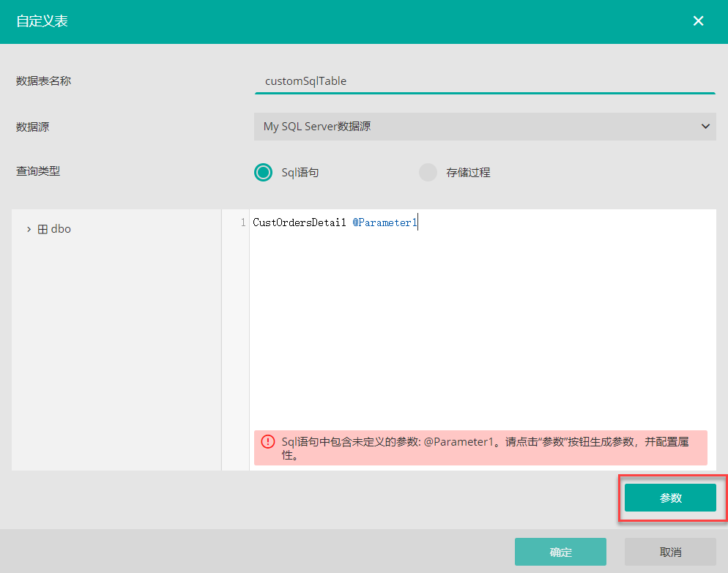Click the 自定义表 dialog title

42,21
